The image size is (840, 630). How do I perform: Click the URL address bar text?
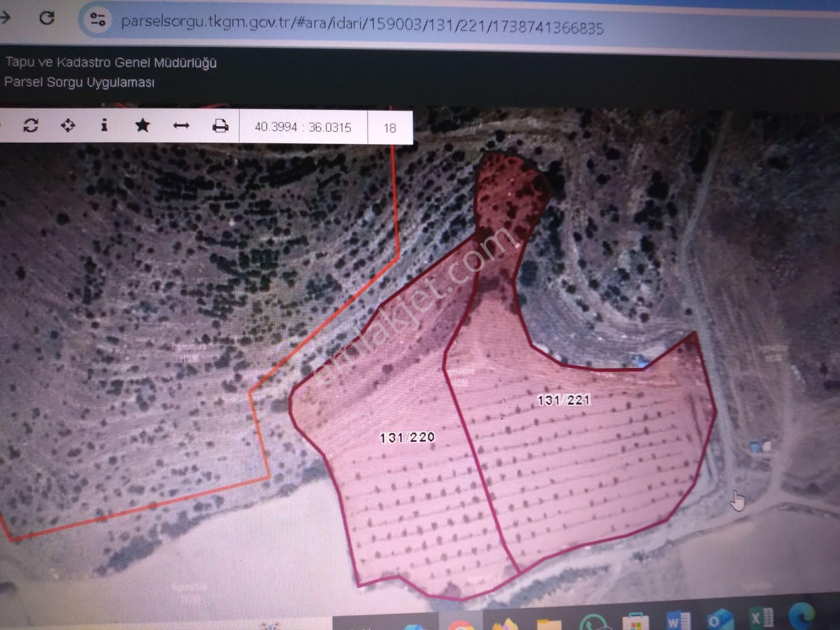point(362,24)
